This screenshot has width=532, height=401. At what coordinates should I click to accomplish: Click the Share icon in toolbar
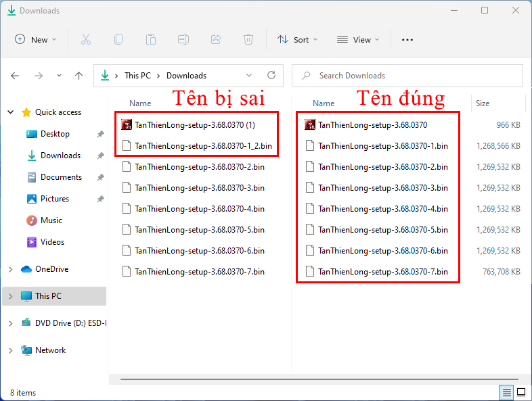216,40
